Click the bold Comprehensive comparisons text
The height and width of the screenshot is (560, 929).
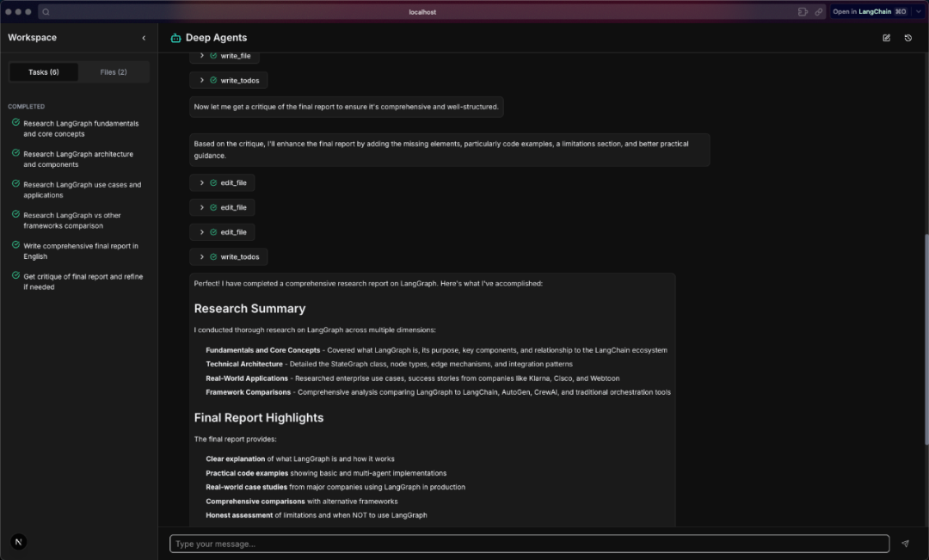pyautogui.click(x=255, y=502)
